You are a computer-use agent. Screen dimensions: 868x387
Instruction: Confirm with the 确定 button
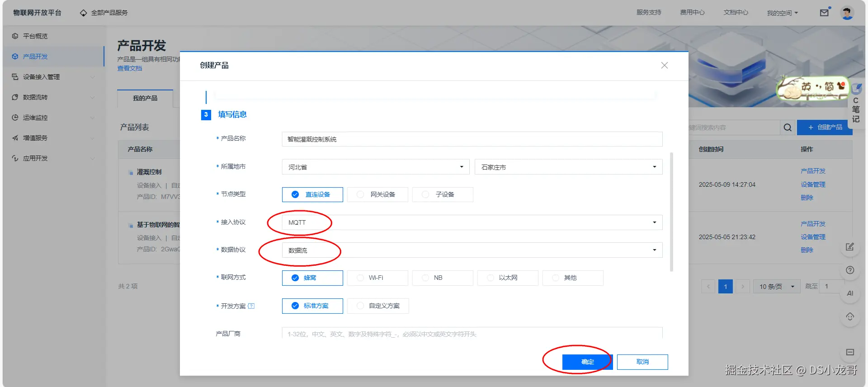click(587, 362)
